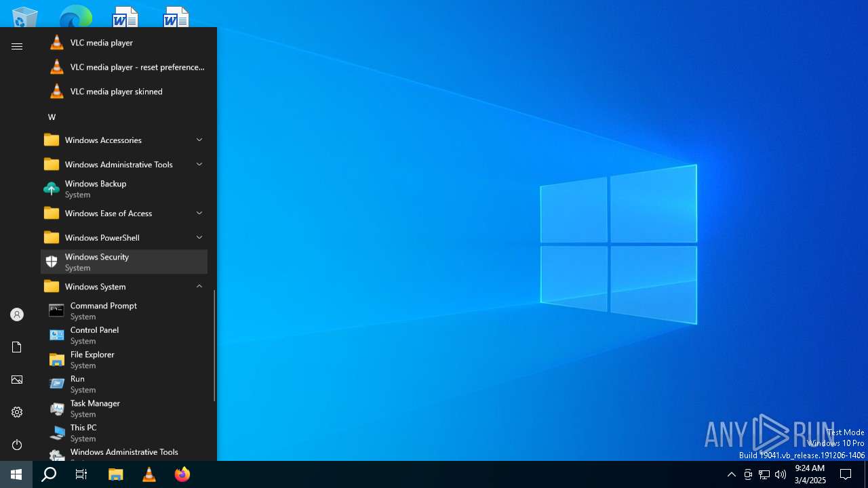Viewport: 868px width, 488px height.
Task: Click the Power icon in Start sidebar
Action: coord(17,445)
